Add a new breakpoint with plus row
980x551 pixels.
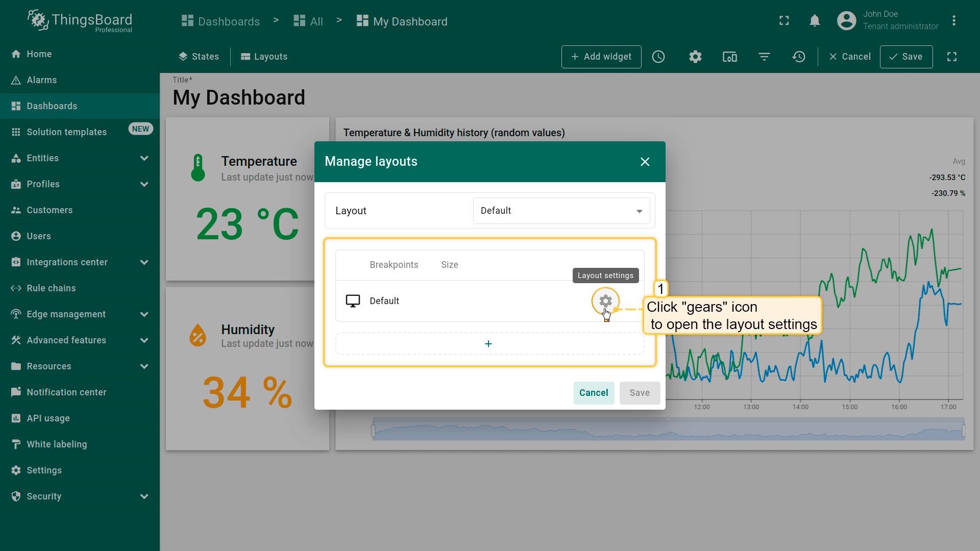[x=488, y=344]
